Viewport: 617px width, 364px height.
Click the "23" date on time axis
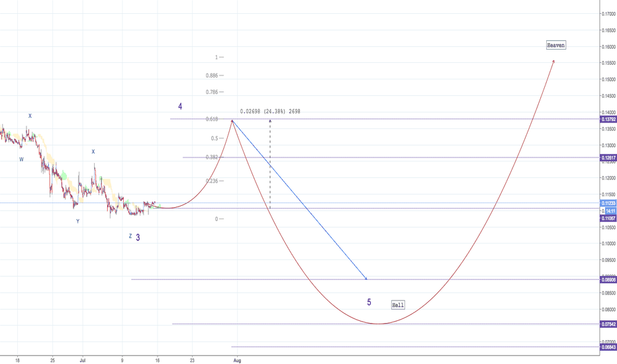(x=192, y=360)
